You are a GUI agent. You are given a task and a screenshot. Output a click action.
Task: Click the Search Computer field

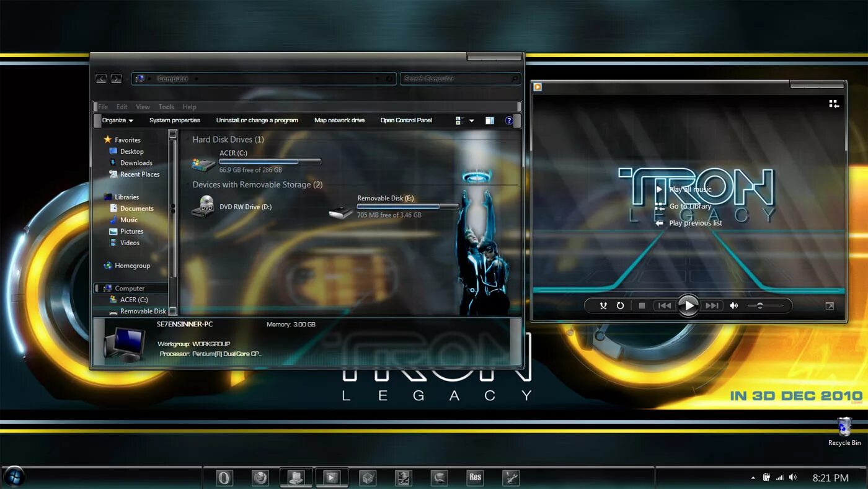460,79
